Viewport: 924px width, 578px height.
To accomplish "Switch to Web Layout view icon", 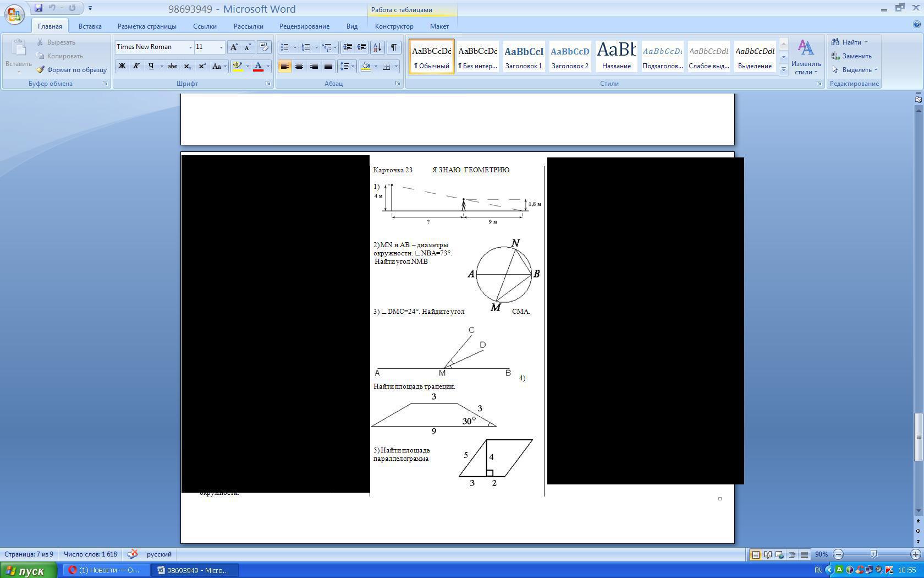I will coord(780,554).
